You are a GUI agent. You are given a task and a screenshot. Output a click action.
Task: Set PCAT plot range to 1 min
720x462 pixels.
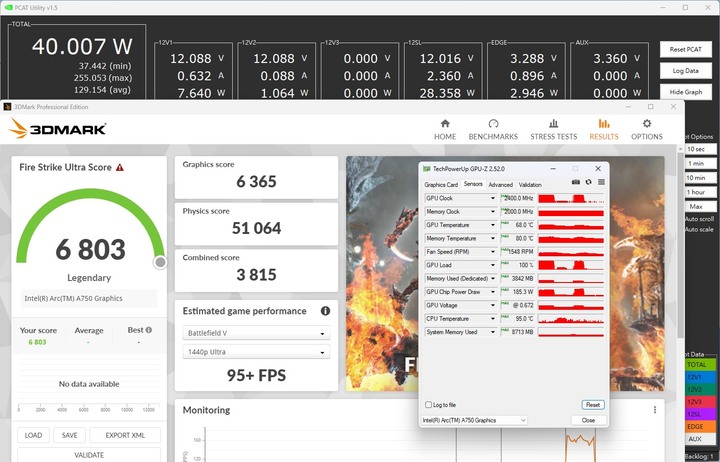tap(700, 163)
